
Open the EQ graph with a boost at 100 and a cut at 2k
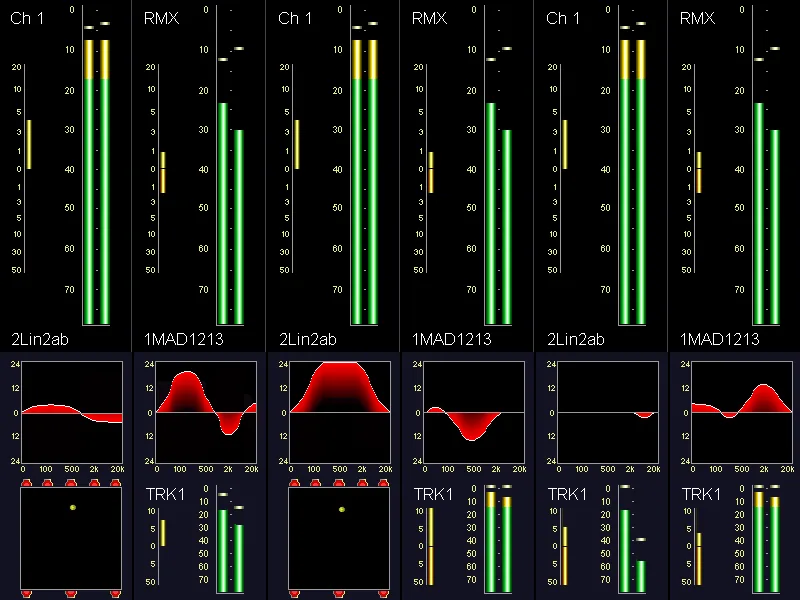click(x=206, y=411)
